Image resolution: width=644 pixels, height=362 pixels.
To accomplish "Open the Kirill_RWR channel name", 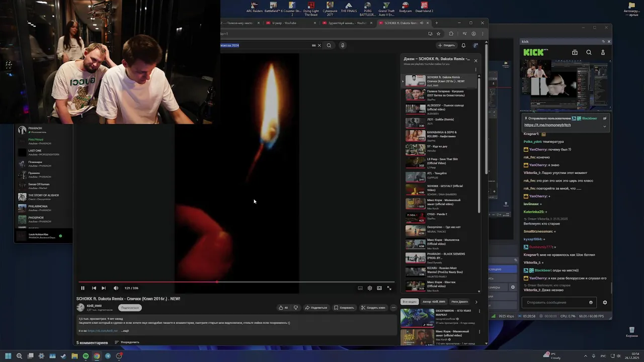I will pos(94,306).
